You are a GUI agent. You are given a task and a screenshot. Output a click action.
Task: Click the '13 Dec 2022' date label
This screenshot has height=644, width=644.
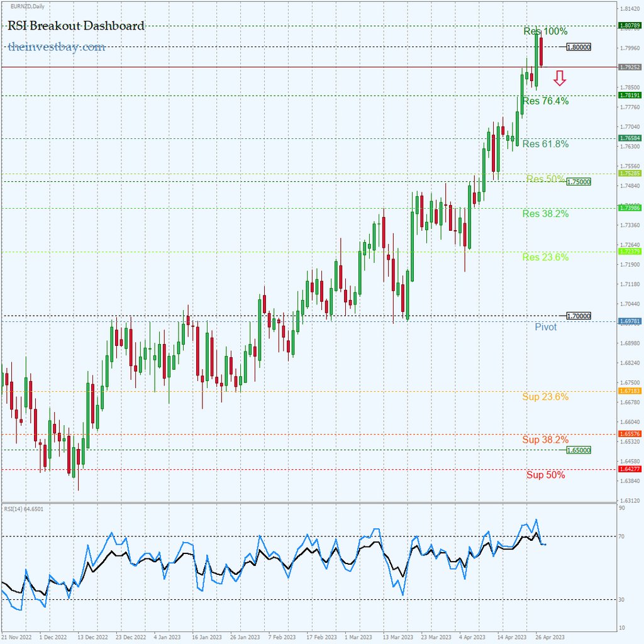pyautogui.click(x=93, y=638)
